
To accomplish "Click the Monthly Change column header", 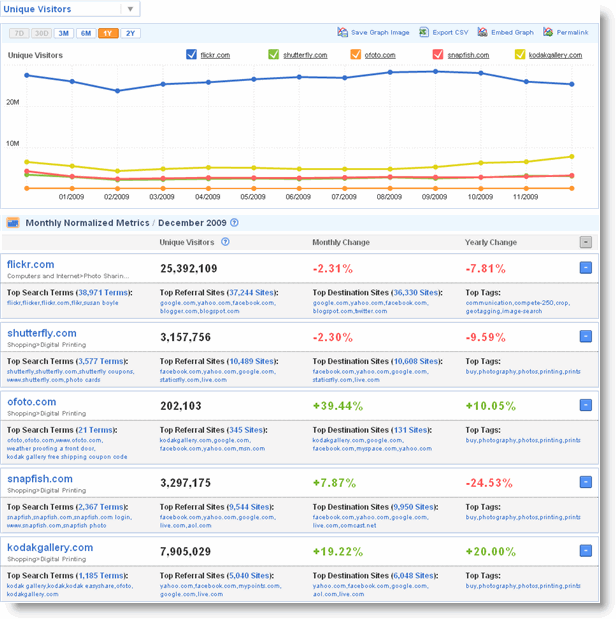I will click(341, 242).
